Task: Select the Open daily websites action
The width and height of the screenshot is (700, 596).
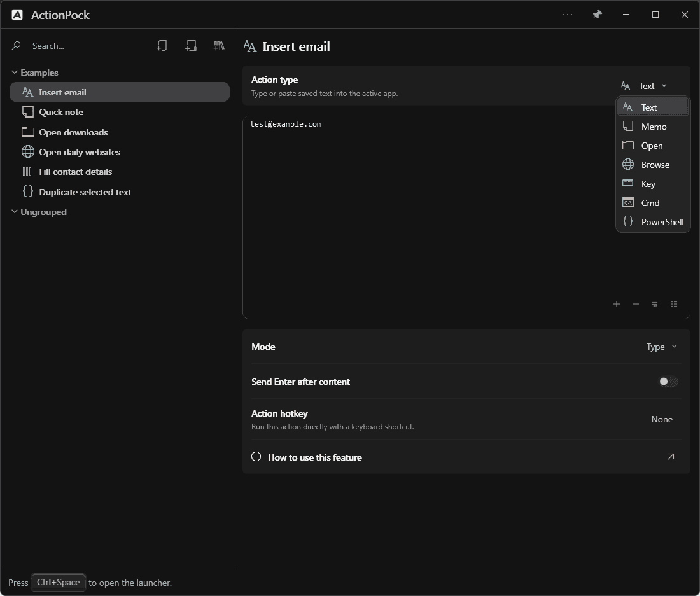Action: click(120, 151)
